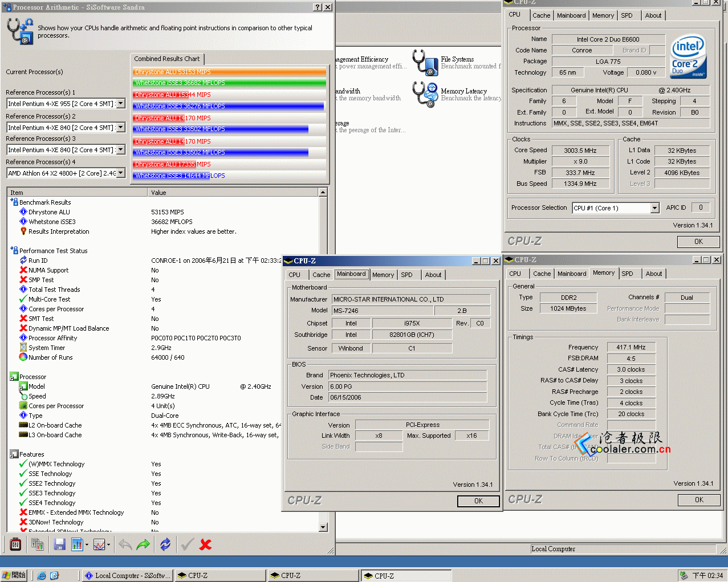728x582 pixels.
Task: Open Reference Processor 3 dropdown
Action: click(121, 150)
